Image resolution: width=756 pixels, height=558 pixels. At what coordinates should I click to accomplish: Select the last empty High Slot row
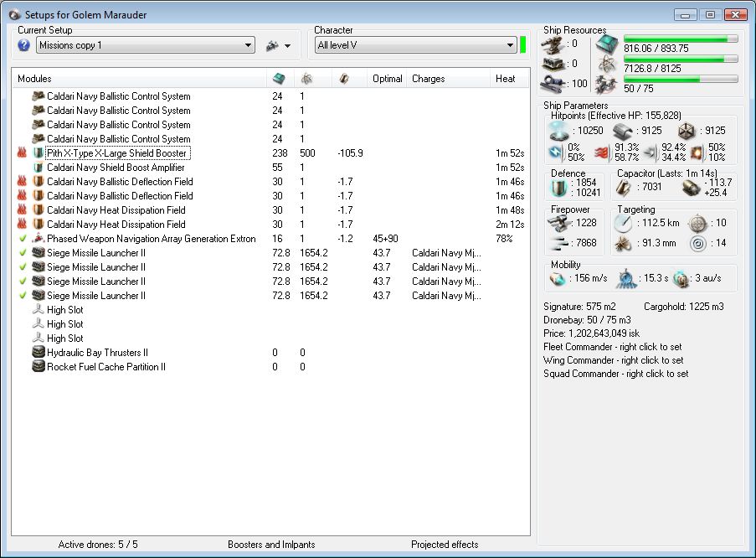270,338
